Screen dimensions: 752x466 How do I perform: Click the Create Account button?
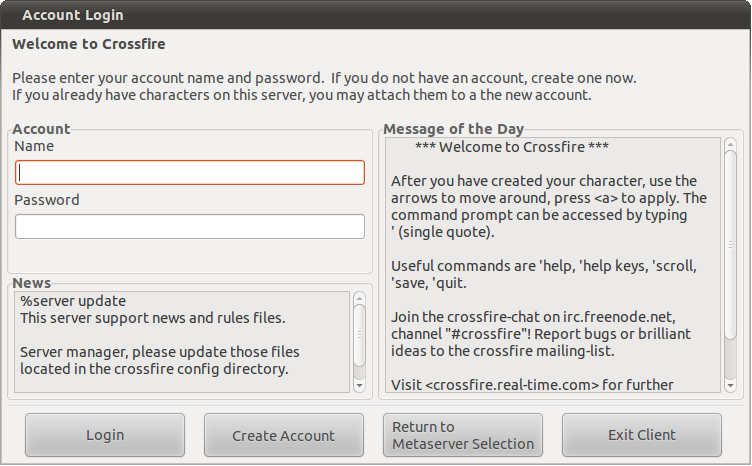coord(283,435)
